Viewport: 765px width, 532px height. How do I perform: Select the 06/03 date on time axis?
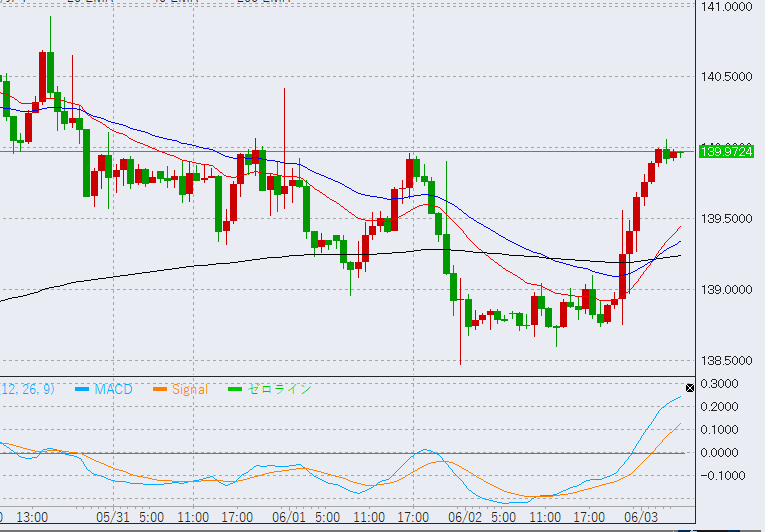640,518
